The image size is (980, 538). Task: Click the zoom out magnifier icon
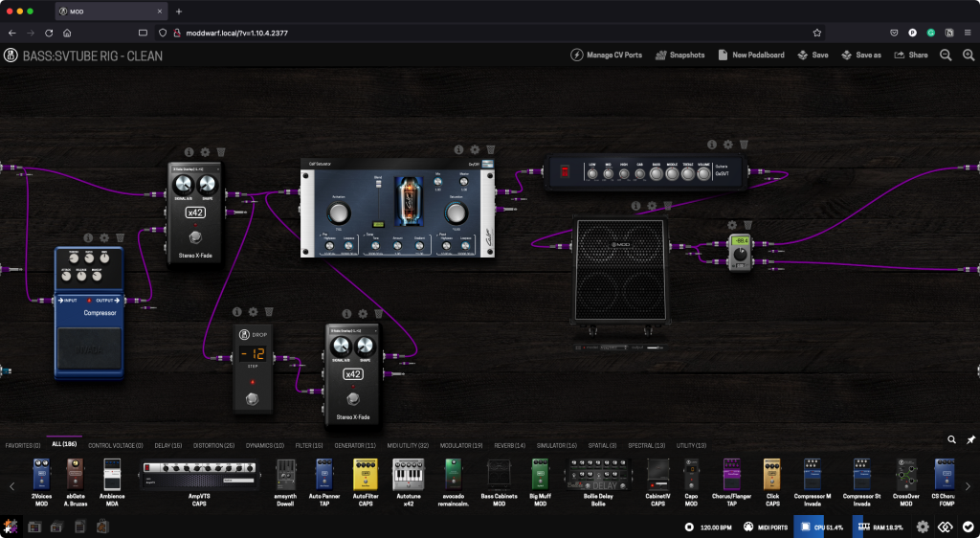tap(945, 56)
